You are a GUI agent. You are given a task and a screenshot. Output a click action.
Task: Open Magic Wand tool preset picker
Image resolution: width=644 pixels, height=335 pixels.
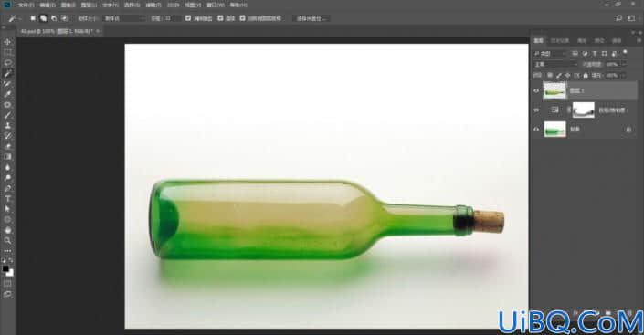click(x=16, y=18)
